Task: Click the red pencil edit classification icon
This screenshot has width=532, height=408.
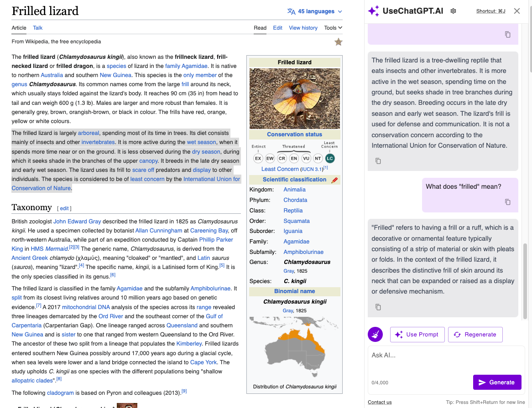Action: click(x=334, y=180)
